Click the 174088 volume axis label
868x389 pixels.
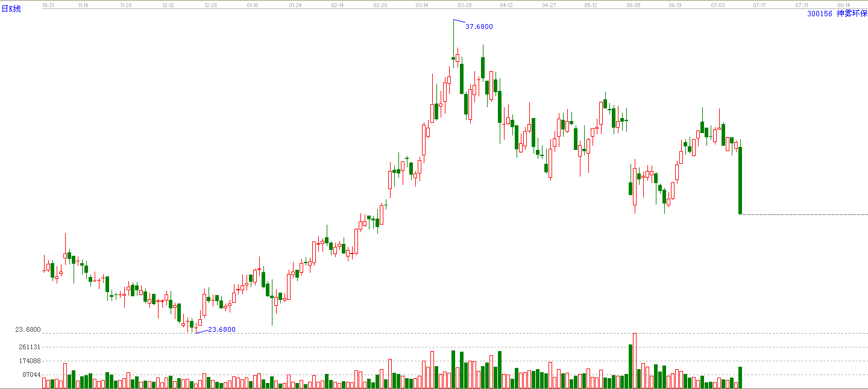point(30,361)
